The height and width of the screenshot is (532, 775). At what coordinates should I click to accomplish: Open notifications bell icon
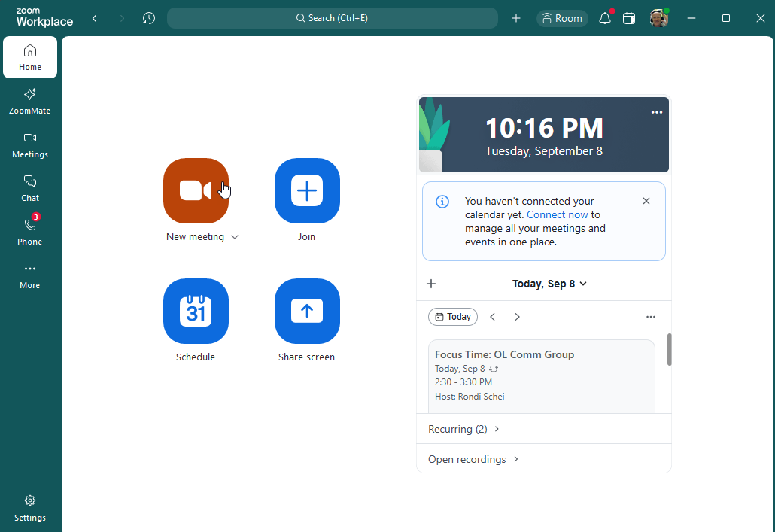click(x=604, y=18)
